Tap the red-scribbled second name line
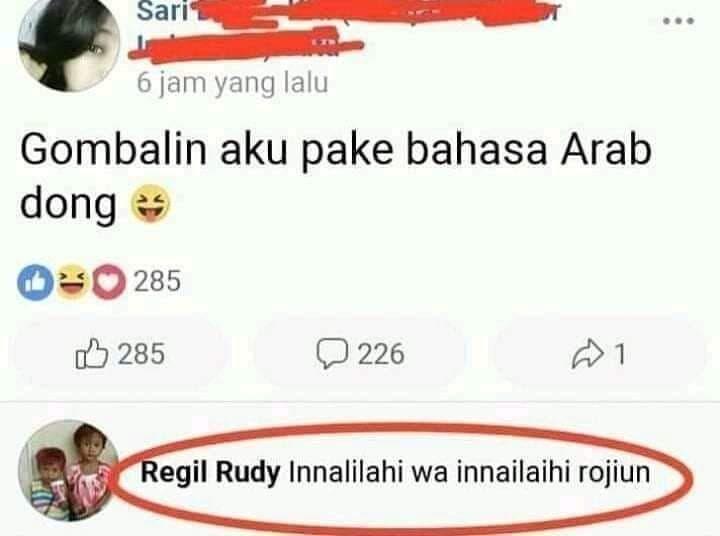 246,46
